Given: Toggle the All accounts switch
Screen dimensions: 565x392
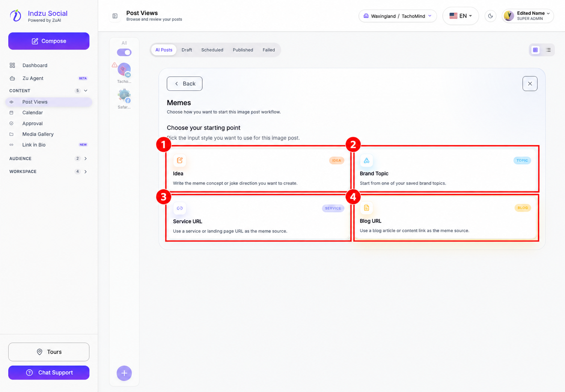Looking at the screenshot, I should (x=124, y=53).
